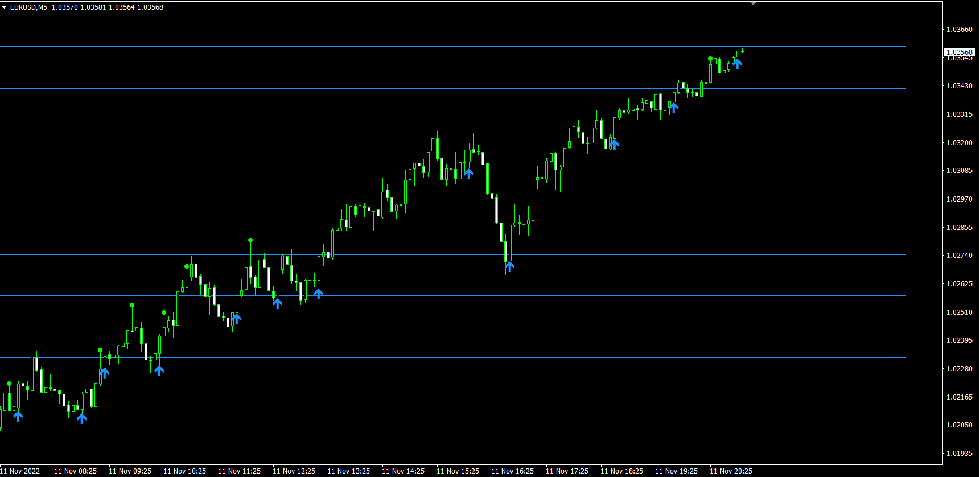Click the 11 Nov 12:25 time label

tap(294, 471)
